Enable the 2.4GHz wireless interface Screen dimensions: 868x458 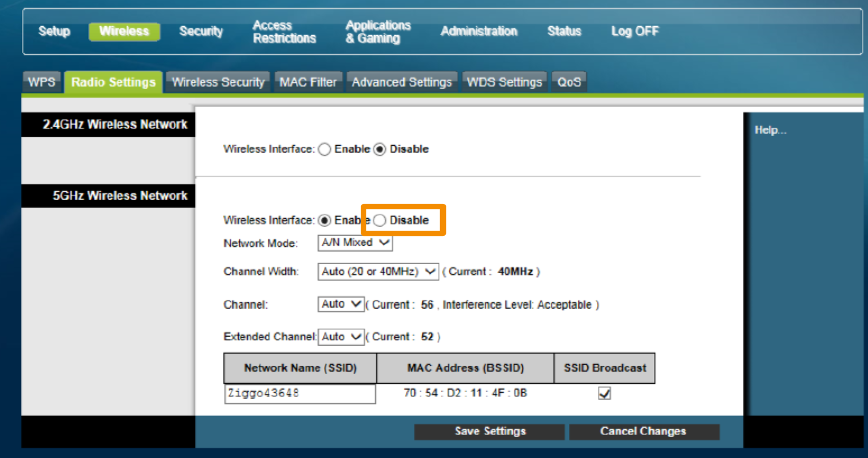pos(325,149)
